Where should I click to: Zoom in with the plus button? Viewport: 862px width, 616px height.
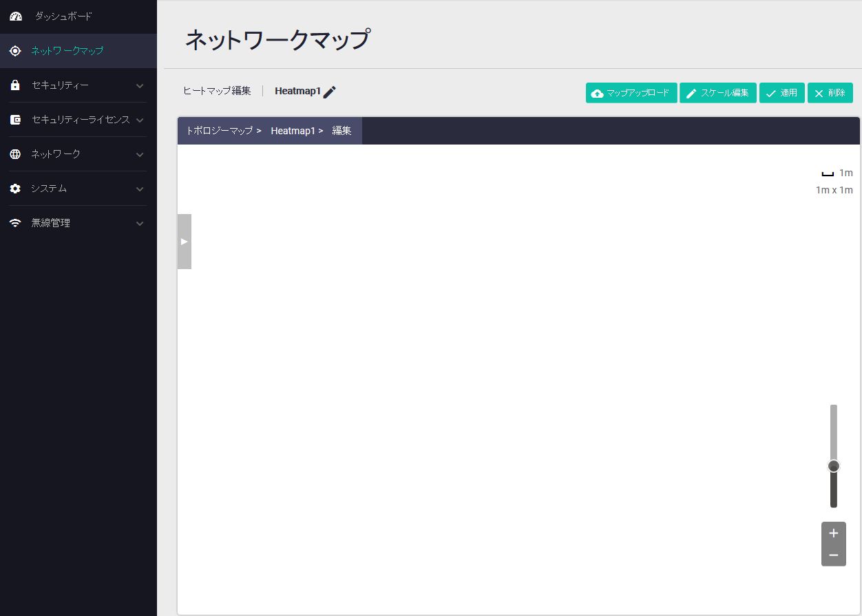[834, 533]
